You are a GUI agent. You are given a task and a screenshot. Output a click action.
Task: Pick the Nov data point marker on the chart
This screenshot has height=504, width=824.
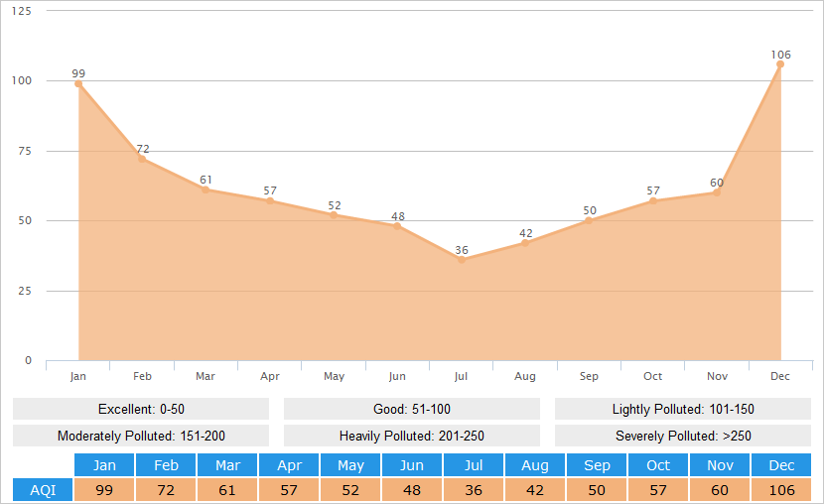click(716, 192)
